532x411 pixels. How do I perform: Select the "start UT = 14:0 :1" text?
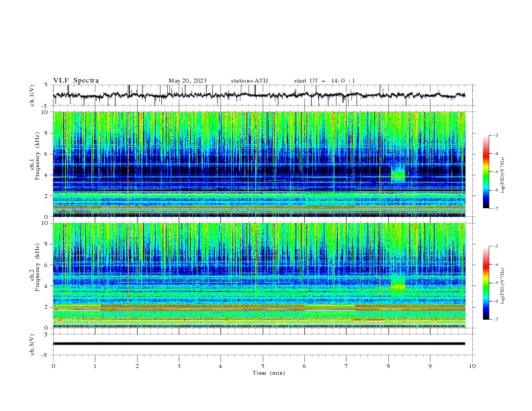[x=324, y=81]
